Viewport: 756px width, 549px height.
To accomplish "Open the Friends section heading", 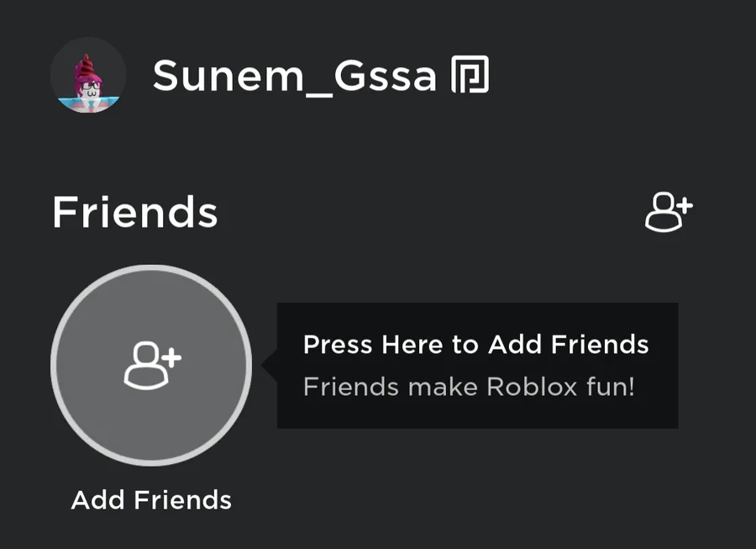I will pyautogui.click(x=134, y=213).
